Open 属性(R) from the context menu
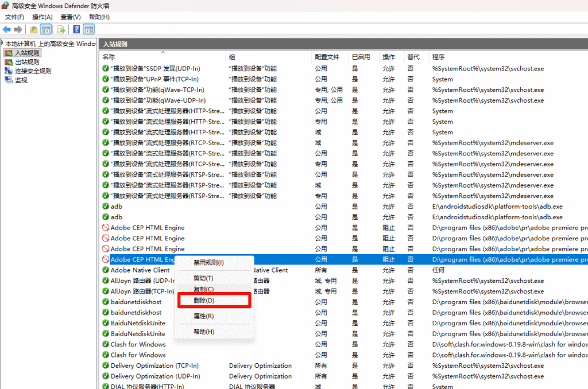Screen dimensions: 588x389 [204, 316]
